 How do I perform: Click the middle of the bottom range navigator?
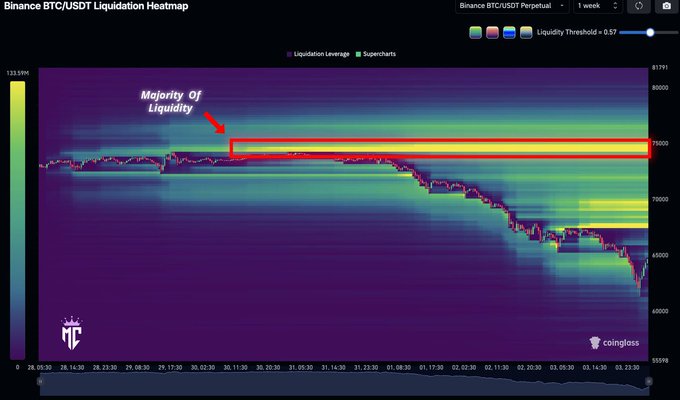pos(344,384)
